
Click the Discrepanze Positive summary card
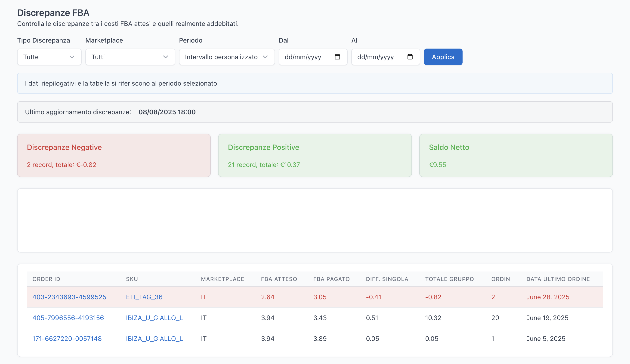[x=315, y=155]
